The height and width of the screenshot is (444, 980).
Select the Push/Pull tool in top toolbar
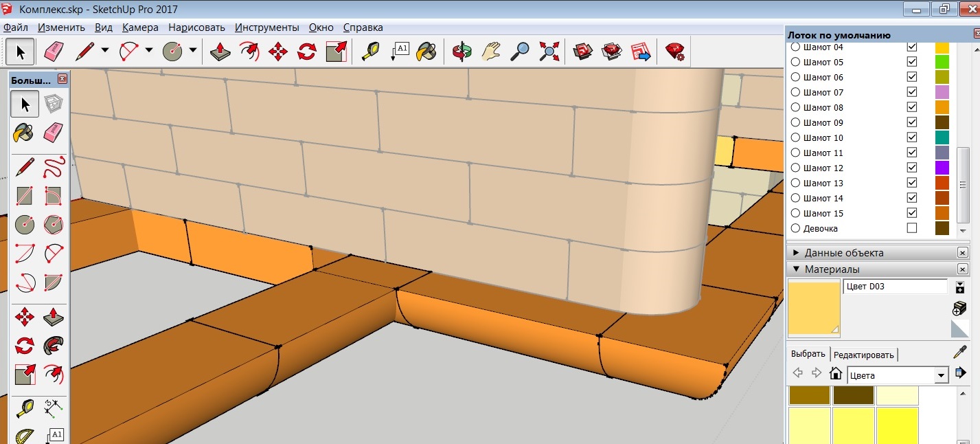[x=220, y=52]
